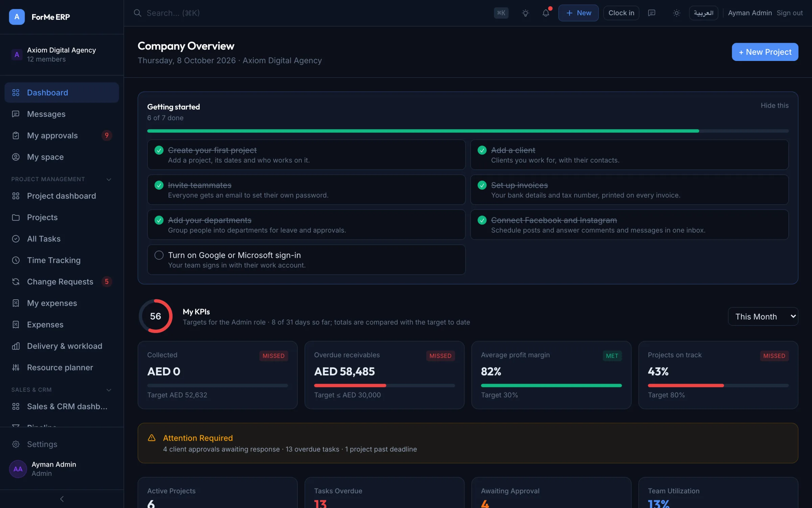The image size is (812, 508).
Task: Go to My space
Action: click(x=62, y=157)
